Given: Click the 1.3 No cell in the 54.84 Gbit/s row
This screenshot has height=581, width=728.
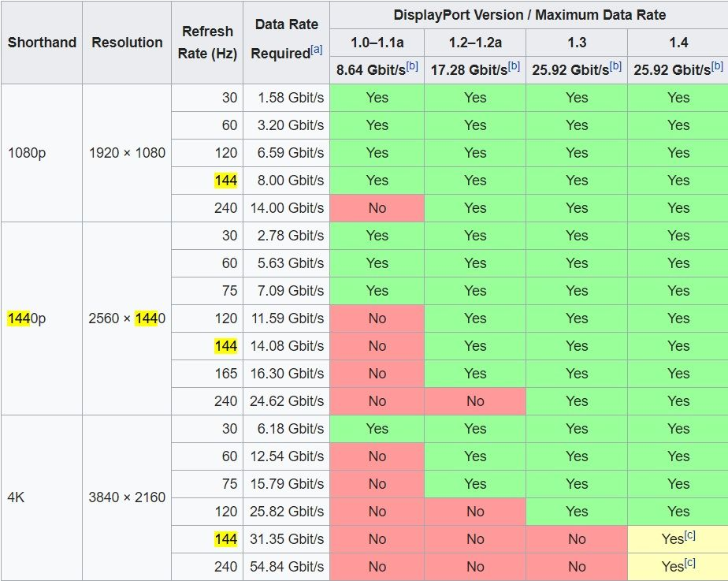Looking at the screenshot, I should tap(577, 567).
